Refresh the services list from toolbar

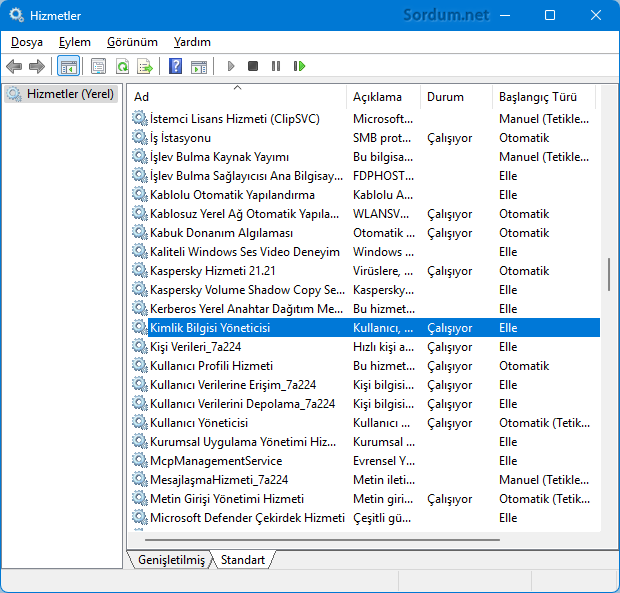(x=122, y=66)
